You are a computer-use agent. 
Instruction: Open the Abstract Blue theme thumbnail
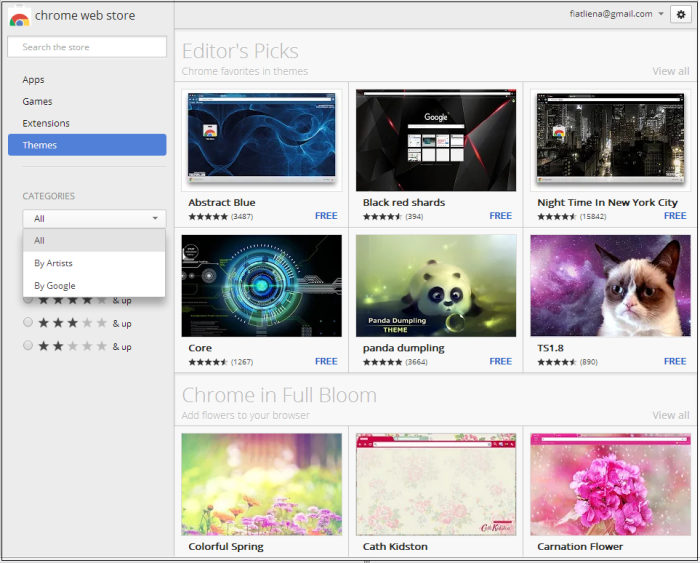pos(262,140)
